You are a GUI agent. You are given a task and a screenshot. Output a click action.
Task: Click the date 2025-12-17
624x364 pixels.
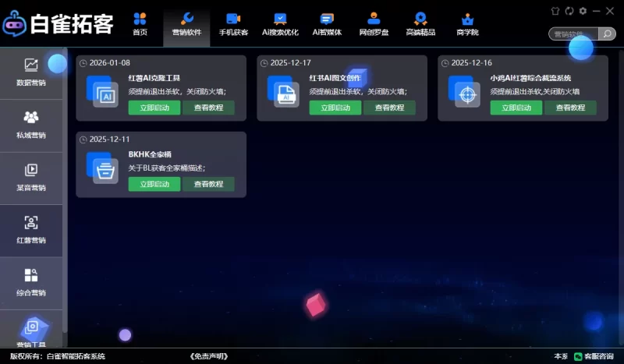290,63
